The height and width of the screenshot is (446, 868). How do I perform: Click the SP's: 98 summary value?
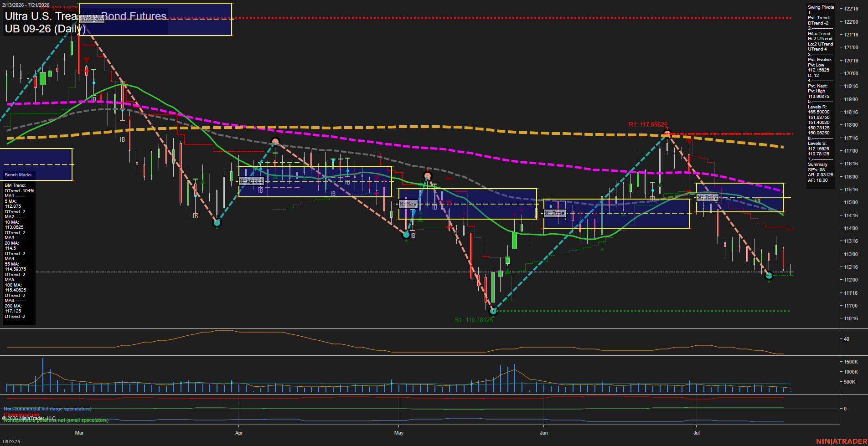tap(816, 170)
